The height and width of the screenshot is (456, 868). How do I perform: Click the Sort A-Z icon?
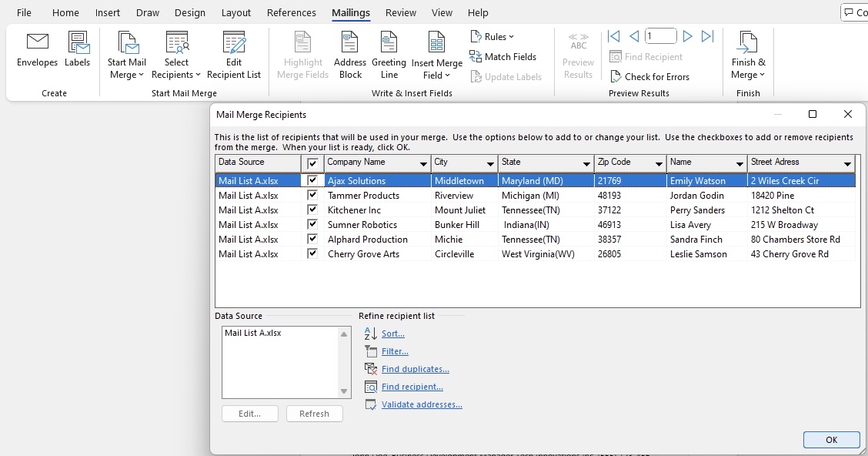click(371, 334)
